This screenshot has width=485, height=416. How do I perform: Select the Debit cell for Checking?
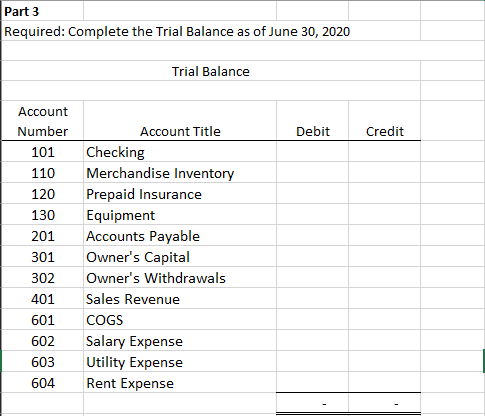coord(313,152)
